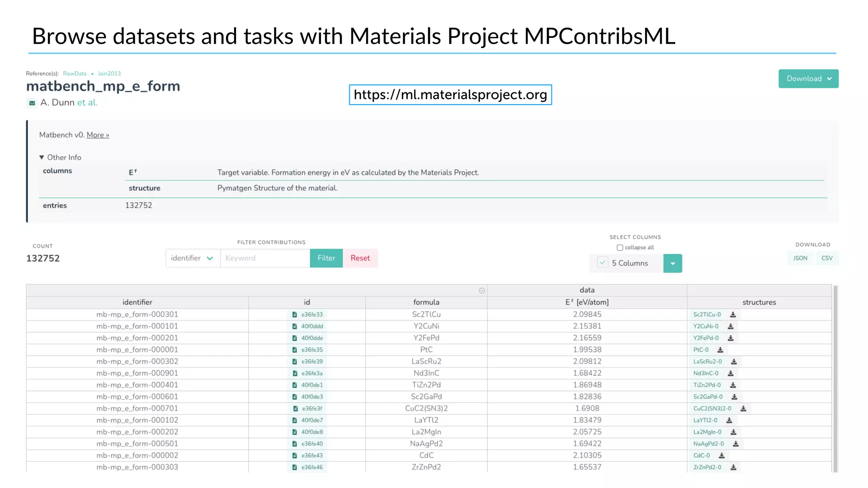Viewport: 868px width, 488px height.
Task: Open contribution id e36fe40
Action: pos(312,444)
